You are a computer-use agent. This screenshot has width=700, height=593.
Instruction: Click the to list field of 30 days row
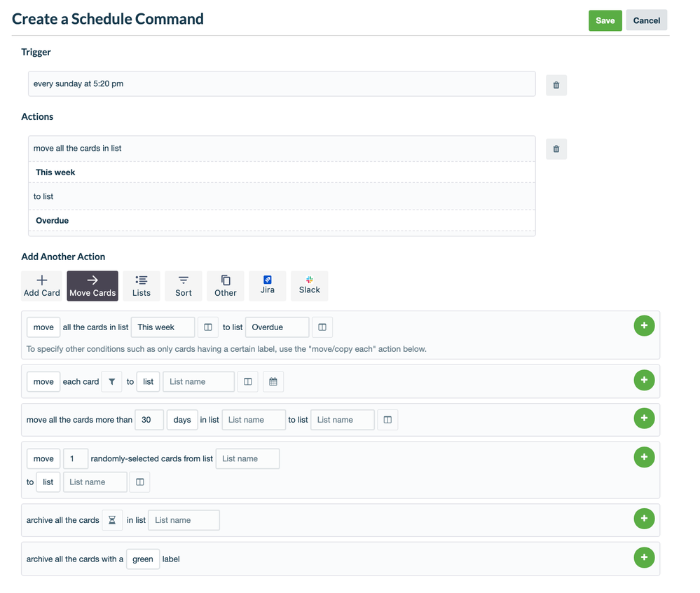point(343,420)
